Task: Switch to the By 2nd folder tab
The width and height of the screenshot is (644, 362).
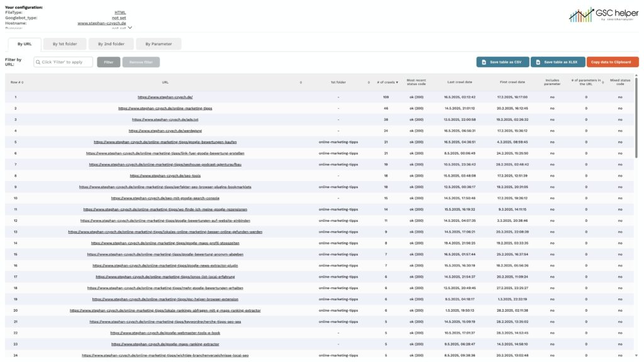Action: pos(111,44)
